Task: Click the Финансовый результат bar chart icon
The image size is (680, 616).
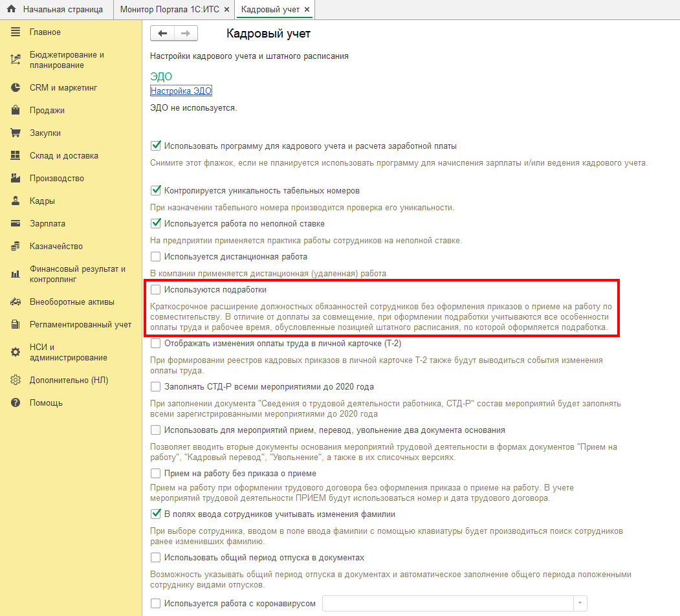Action: (16, 274)
